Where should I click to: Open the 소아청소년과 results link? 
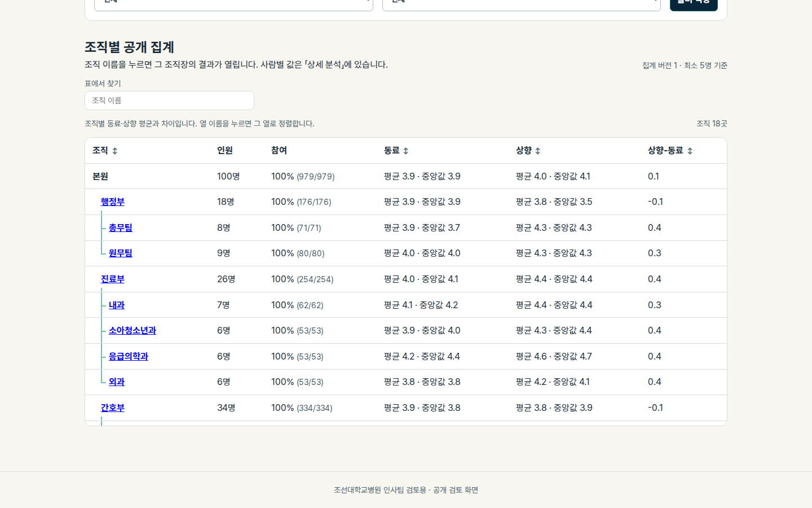point(133,330)
